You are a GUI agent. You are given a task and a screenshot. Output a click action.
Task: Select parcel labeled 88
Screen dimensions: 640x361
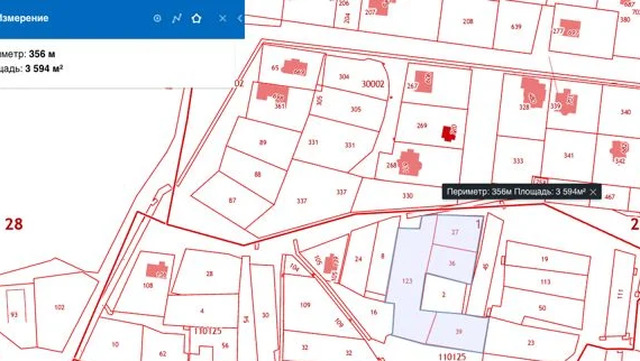tap(258, 174)
